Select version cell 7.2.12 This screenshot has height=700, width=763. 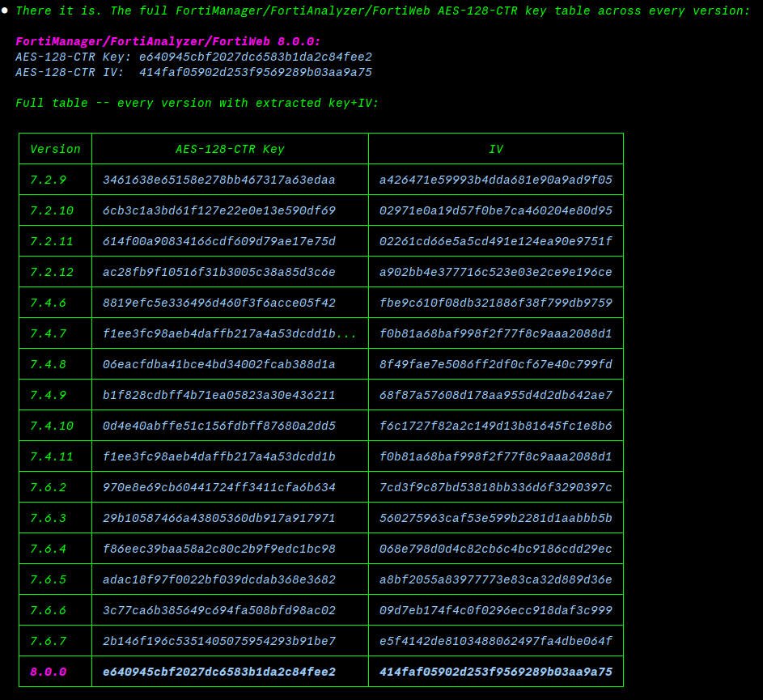[52, 272]
